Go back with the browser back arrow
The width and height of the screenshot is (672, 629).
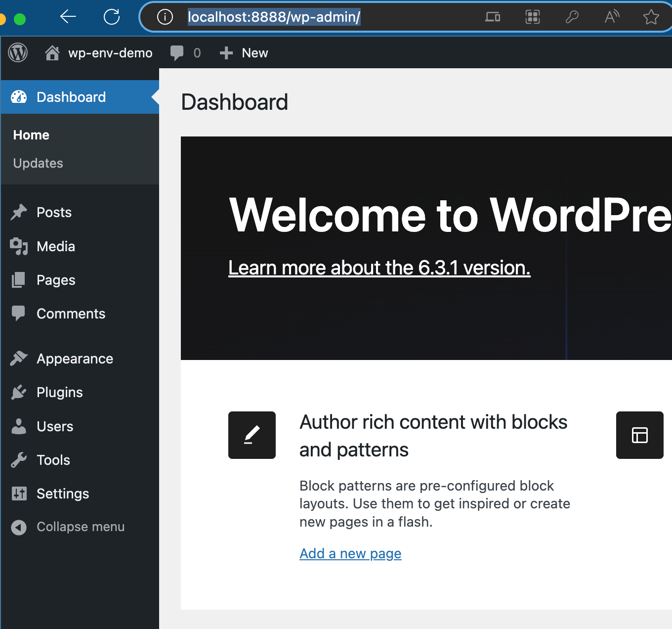pos(68,17)
